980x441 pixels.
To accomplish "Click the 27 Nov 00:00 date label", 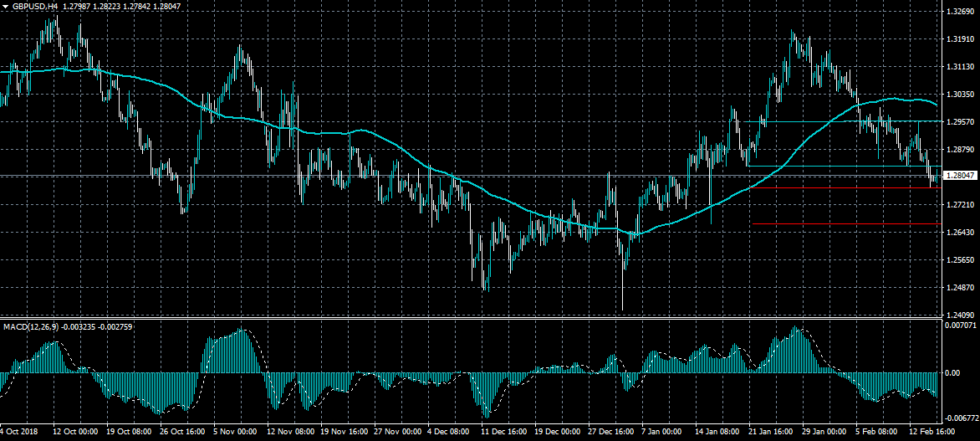I will click(x=399, y=433).
